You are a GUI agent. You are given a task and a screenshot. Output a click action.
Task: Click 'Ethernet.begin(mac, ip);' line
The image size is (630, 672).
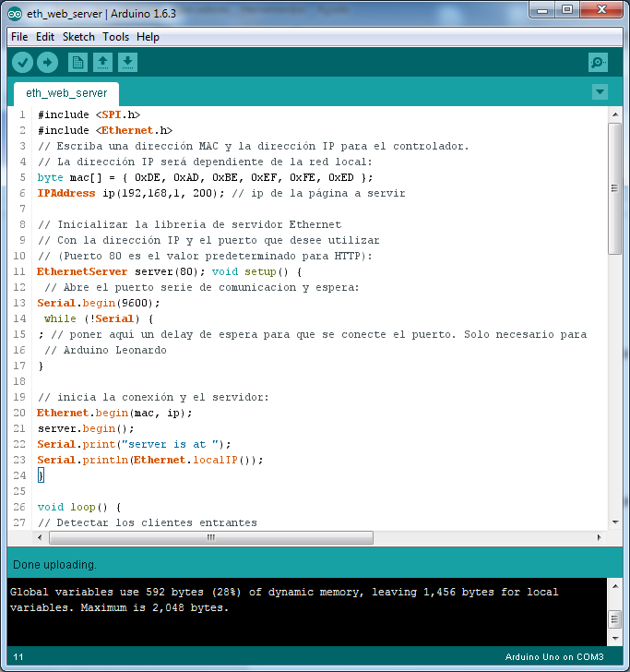pos(114,413)
